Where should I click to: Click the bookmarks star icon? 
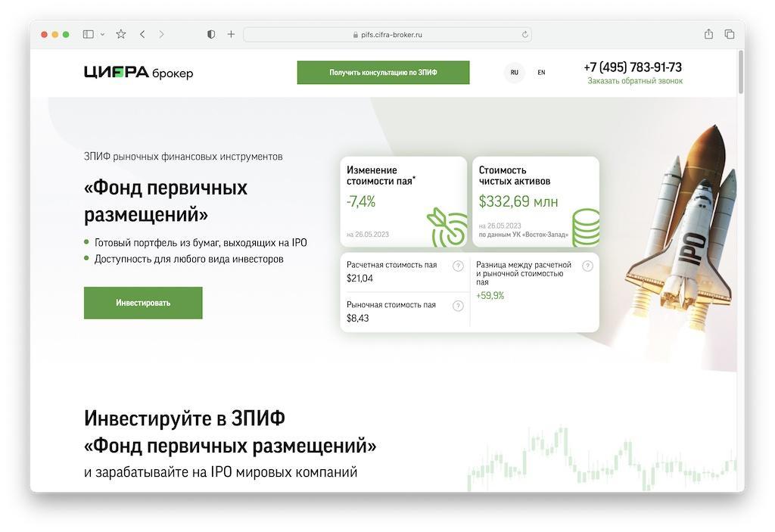(120, 34)
